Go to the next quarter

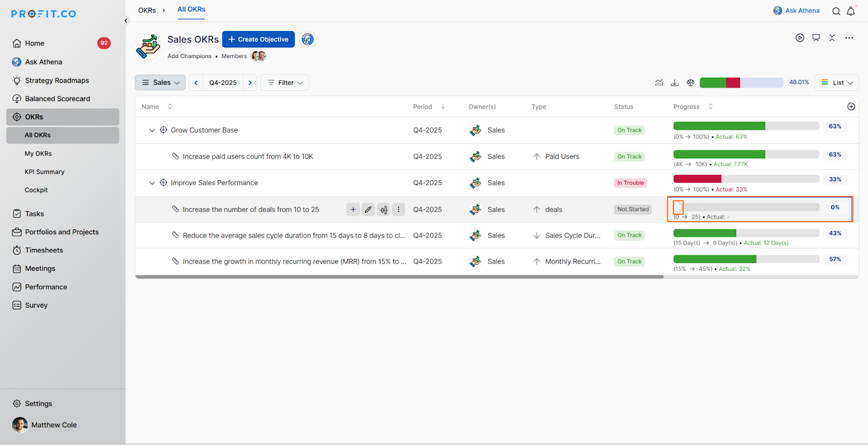250,82
